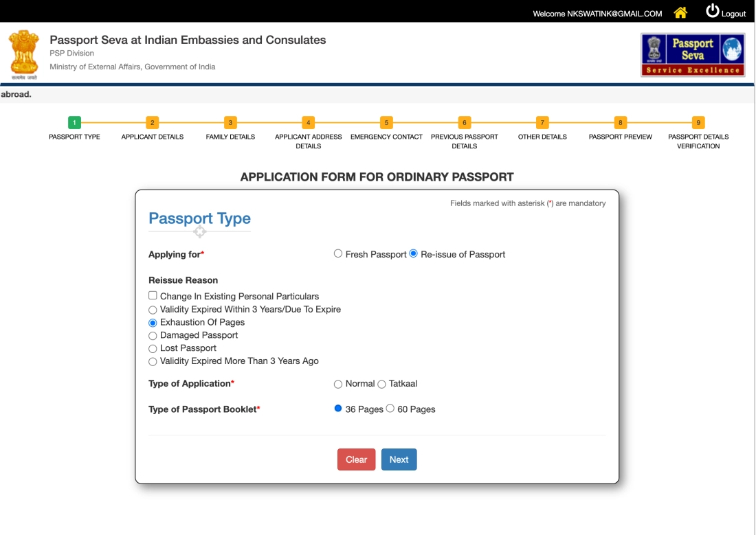Click the Passport Type step label
Viewport: 756px width, 535px height.
(x=74, y=137)
